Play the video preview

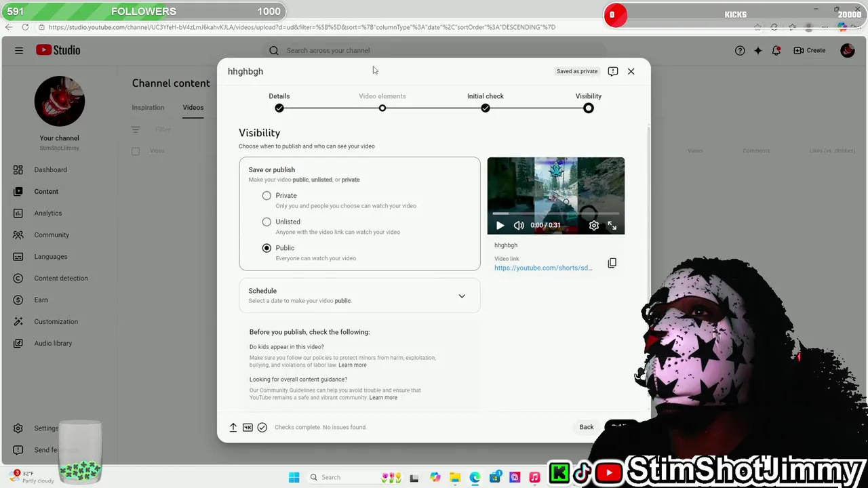500,225
